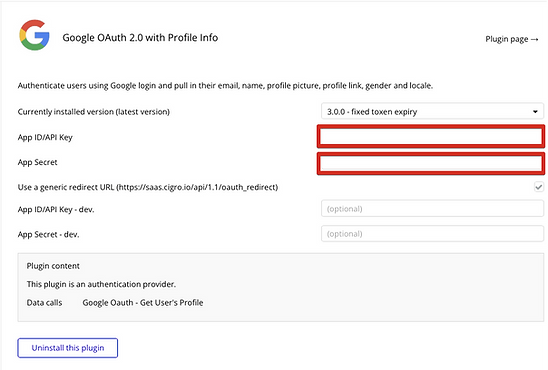The image size is (548, 370).
Task: Click 'Google Oauth - Get User's Profile' data call
Action: 143,303
